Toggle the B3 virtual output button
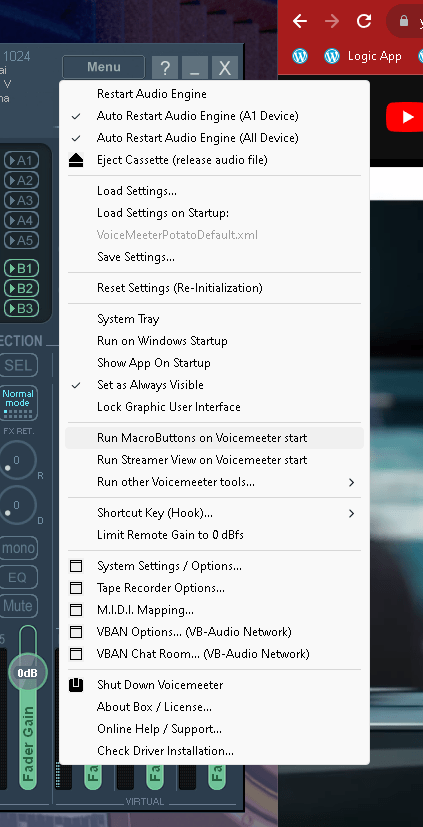The height and width of the screenshot is (827, 423). pyautogui.click(x=21, y=309)
